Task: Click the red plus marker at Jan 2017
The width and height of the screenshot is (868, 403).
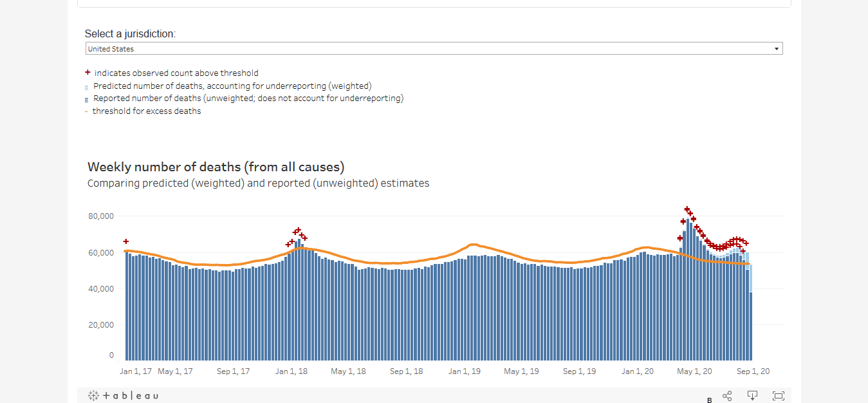Action: pos(126,241)
